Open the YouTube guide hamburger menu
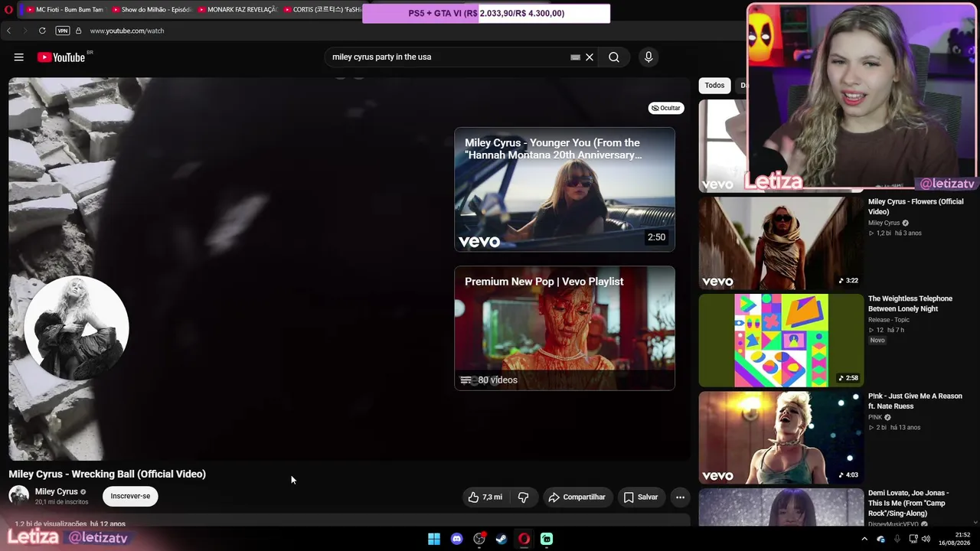 click(x=19, y=57)
